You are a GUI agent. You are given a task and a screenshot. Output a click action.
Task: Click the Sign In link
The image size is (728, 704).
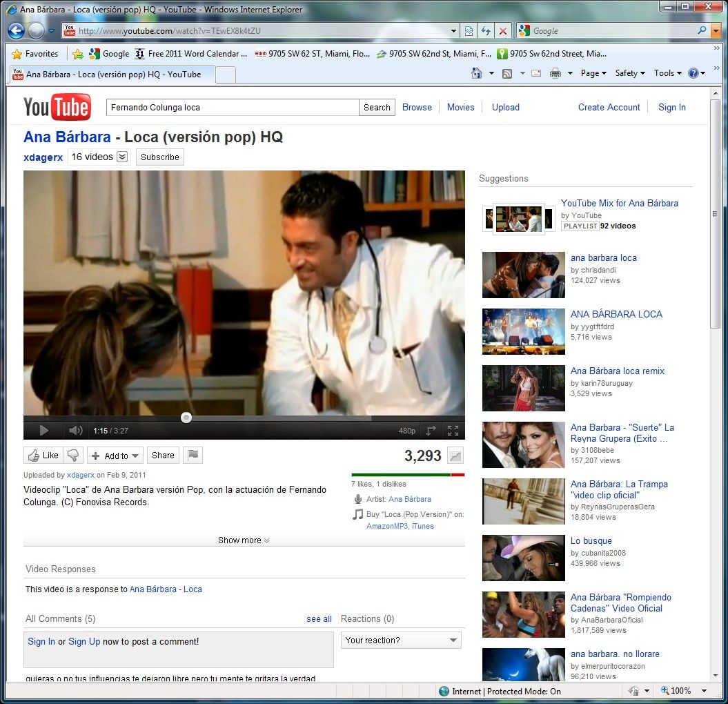671,107
